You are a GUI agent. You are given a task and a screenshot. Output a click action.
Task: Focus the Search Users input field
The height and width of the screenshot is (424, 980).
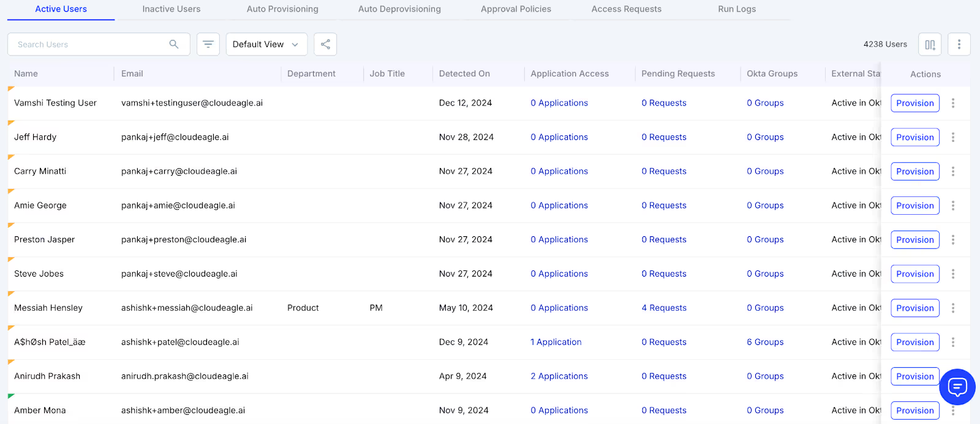(x=89, y=44)
